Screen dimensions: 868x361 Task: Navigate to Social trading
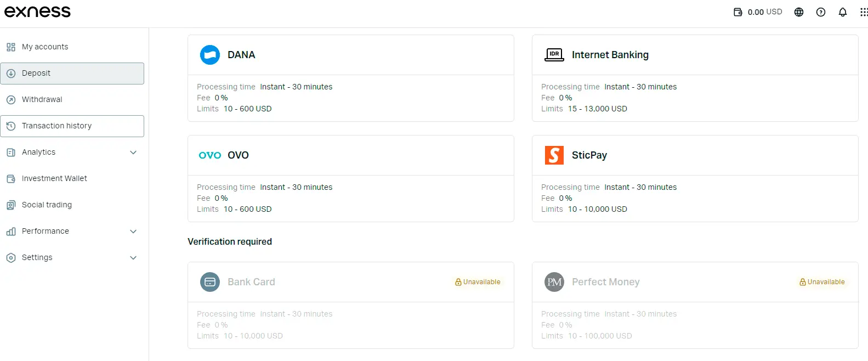47,205
